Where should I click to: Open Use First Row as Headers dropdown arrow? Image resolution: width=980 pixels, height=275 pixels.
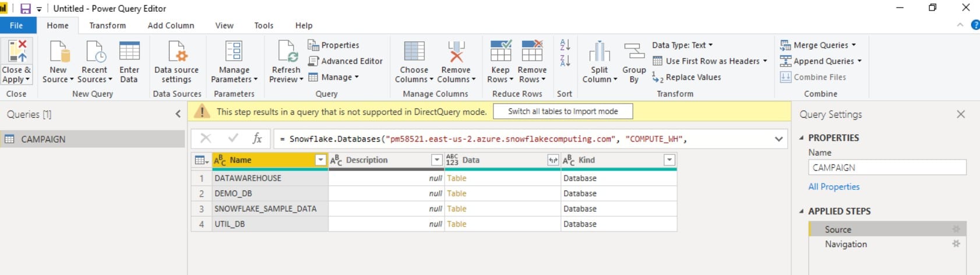click(765, 61)
